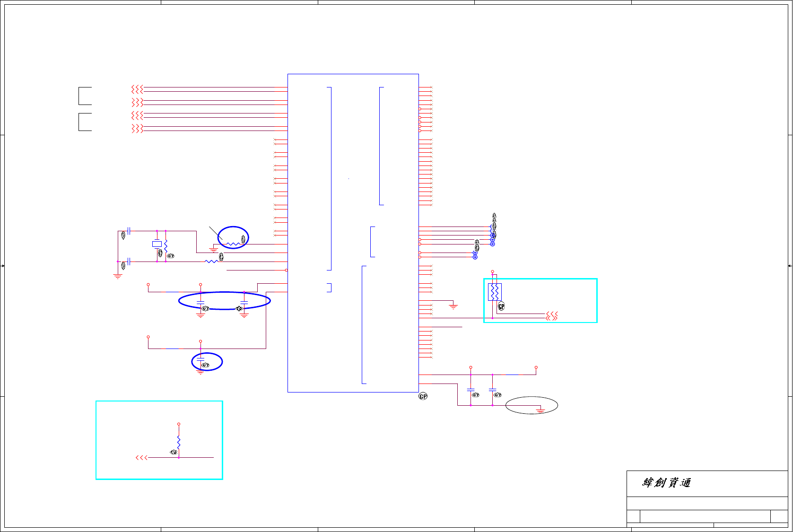Select the right decoupling capacitor near the bottom-right ground

tap(492, 390)
